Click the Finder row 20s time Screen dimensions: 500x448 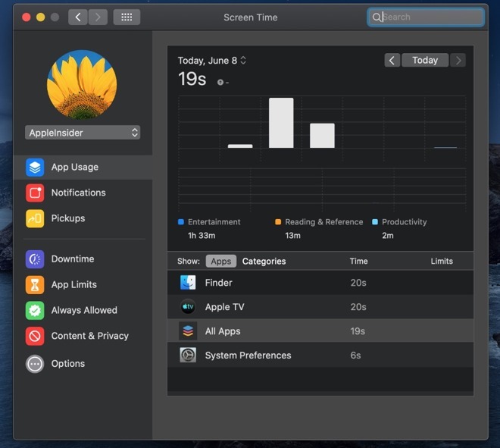(358, 283)
